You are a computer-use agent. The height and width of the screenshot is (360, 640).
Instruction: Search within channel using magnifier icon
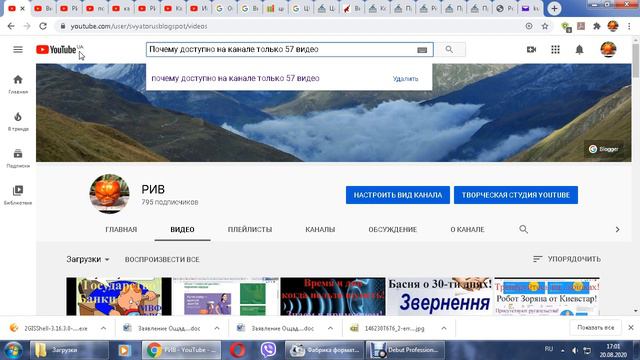tap(523, 229)
